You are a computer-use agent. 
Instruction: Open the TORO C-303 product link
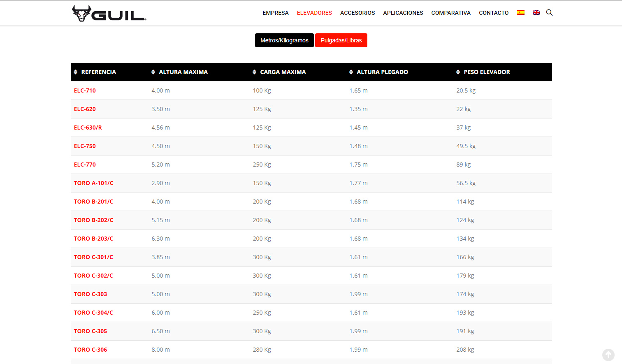tap(91, 294)
